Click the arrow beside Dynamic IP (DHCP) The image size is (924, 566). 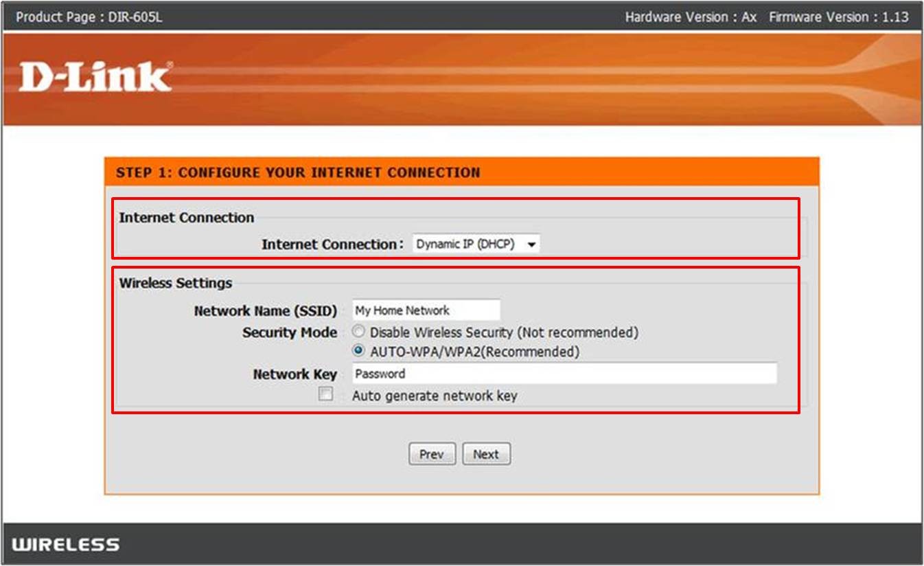pyautogui.click(x=531, y=245)
